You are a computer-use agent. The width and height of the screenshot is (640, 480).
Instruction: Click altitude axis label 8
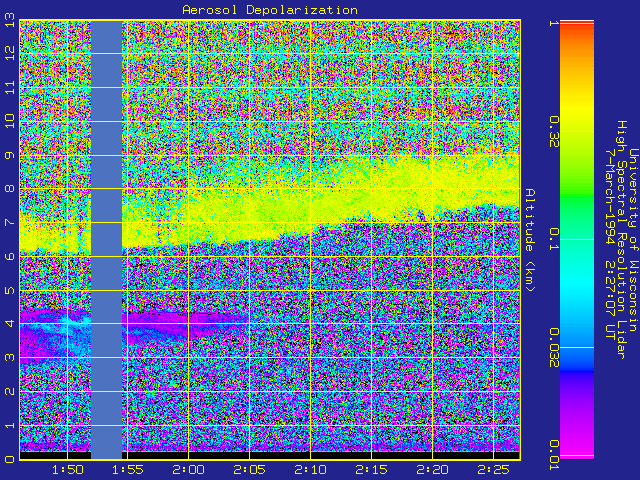pos(10,189)
